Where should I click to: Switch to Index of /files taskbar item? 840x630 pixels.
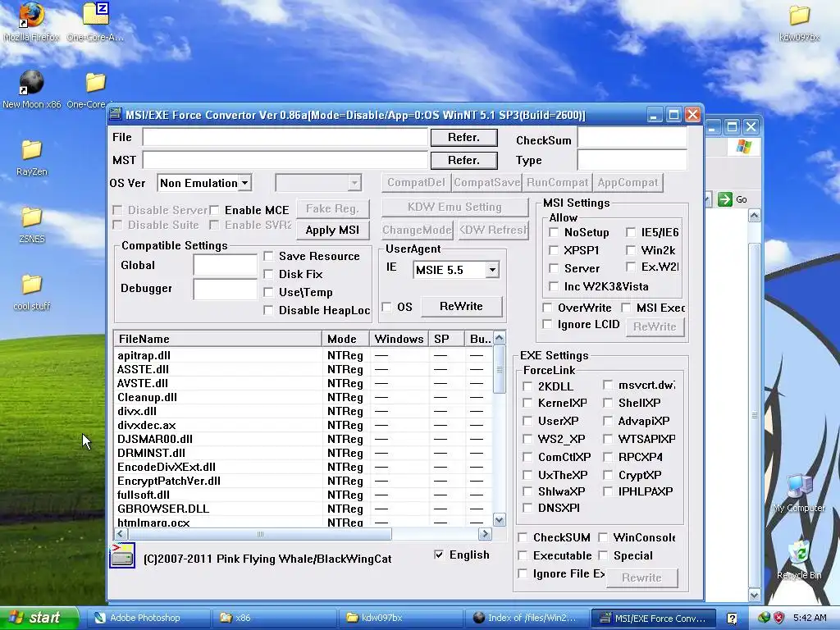coord(527,618)
